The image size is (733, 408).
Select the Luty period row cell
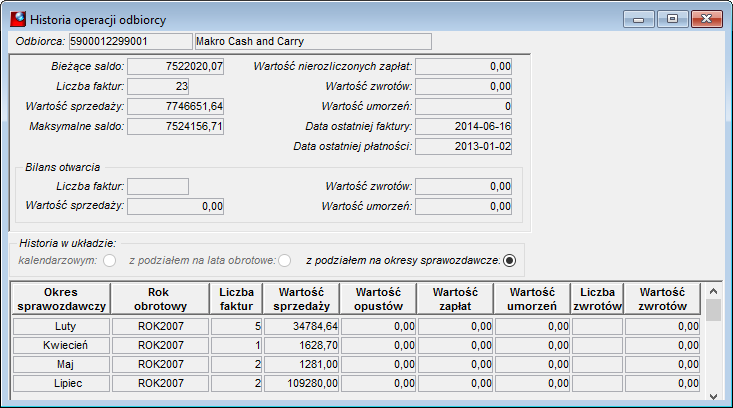click(x=61, y=326)
